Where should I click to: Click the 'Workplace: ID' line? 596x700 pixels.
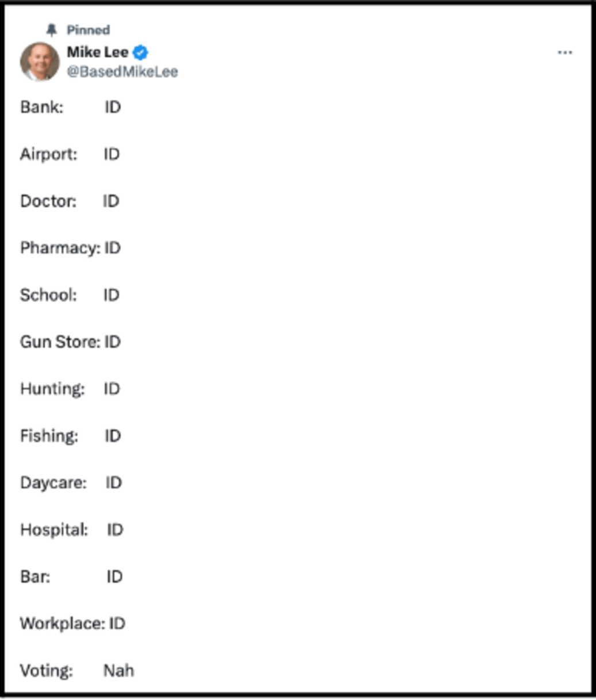coord(72,623)
